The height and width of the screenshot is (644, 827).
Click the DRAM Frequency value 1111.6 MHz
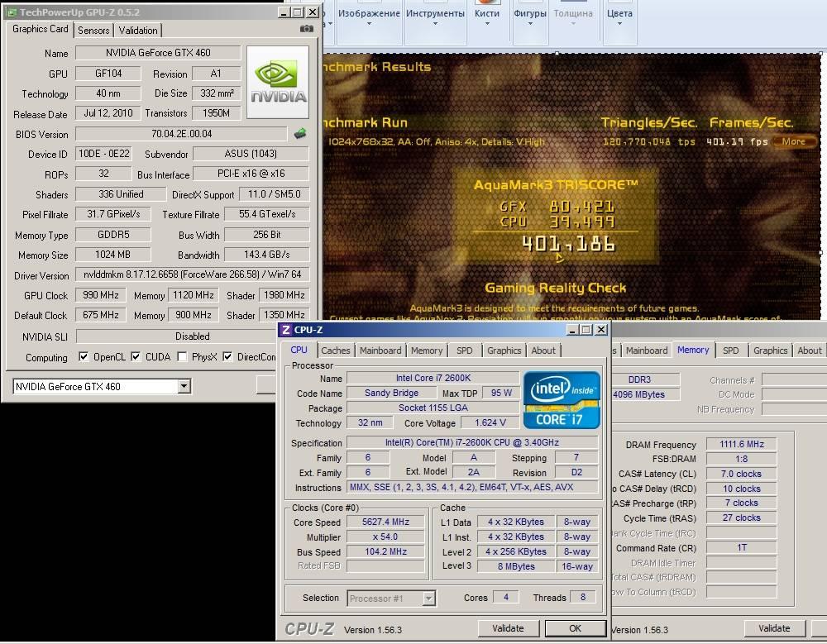point(742,444)
